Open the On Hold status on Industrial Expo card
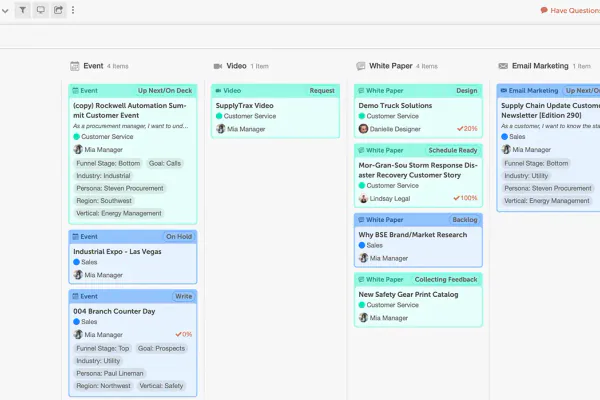 click(x=179, y=237)
